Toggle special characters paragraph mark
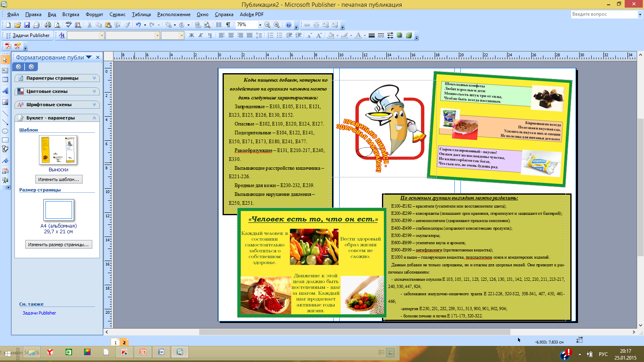 click(x=228, y=25)
